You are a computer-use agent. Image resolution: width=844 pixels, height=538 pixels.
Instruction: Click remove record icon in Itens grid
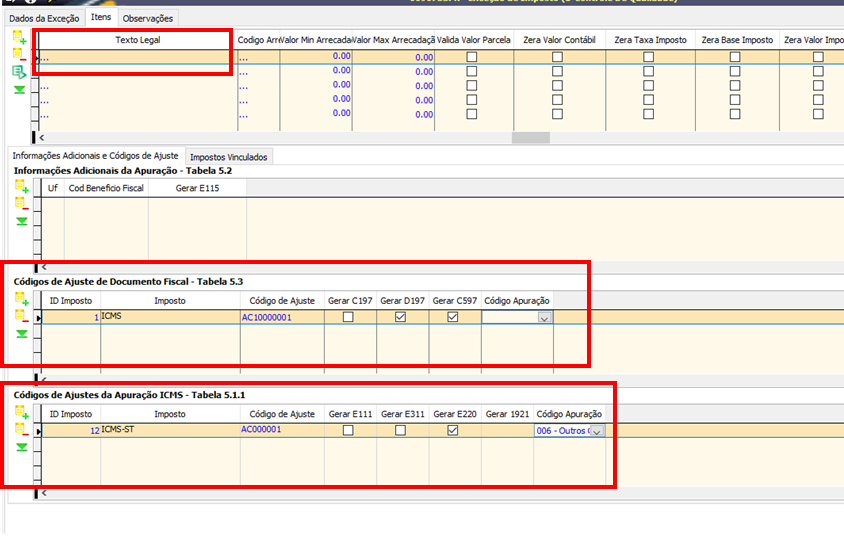[x=20, y=54]
